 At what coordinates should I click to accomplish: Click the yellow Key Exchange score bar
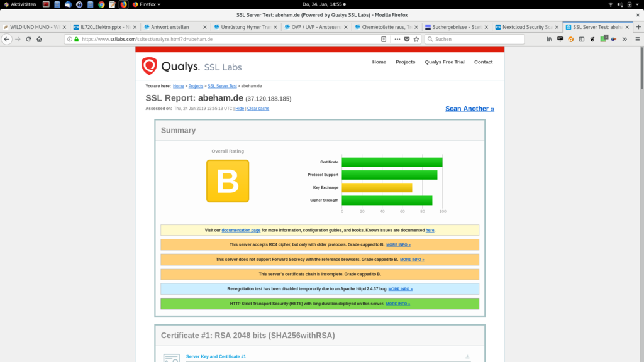[x=377, y=187]
